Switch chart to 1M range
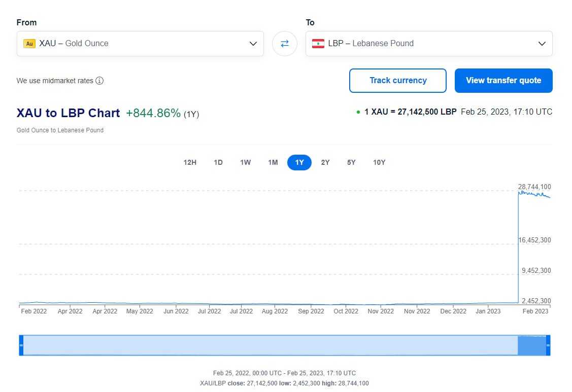This screenshot has width=572, height=392. [273, 162]
